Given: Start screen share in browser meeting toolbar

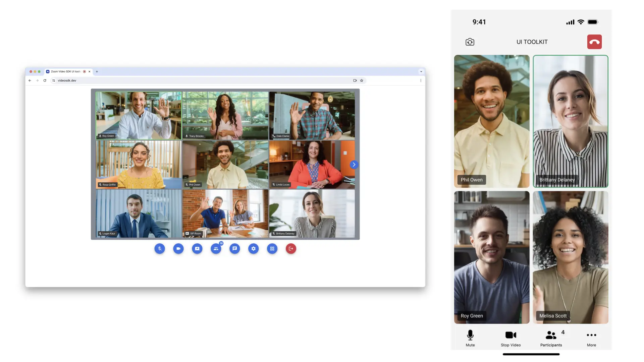Looking at the screenshot, I should point(197,249).
